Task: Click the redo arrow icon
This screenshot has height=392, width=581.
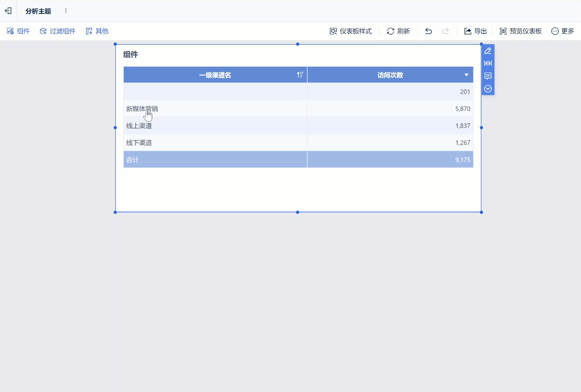Action: point(446,31)
